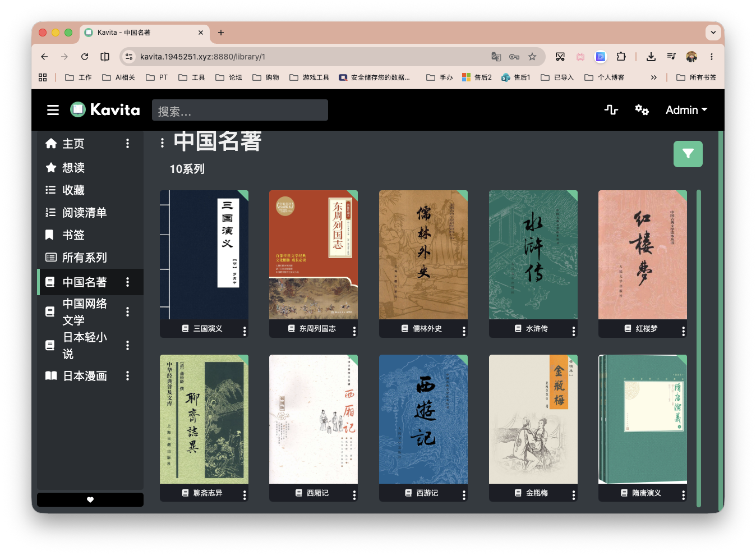The image size is (756, 555).
Task: Select 中国名著 library in sidebar
Action: pos(85,282)
